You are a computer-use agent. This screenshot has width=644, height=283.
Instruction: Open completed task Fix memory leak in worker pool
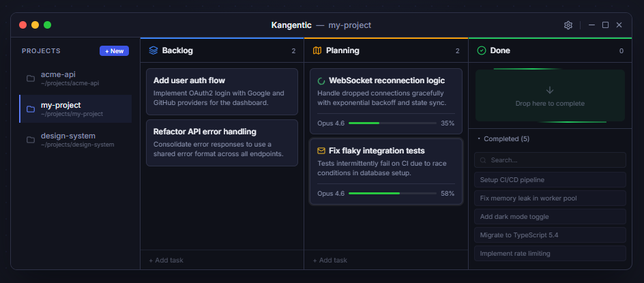550,198
